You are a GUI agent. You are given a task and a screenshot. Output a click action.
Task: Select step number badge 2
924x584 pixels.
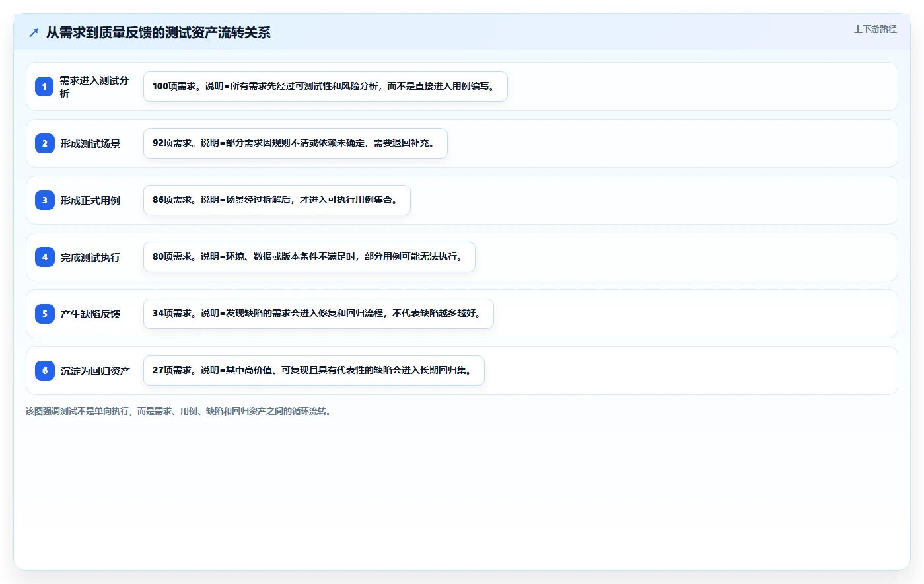click(x=44, y=143)
